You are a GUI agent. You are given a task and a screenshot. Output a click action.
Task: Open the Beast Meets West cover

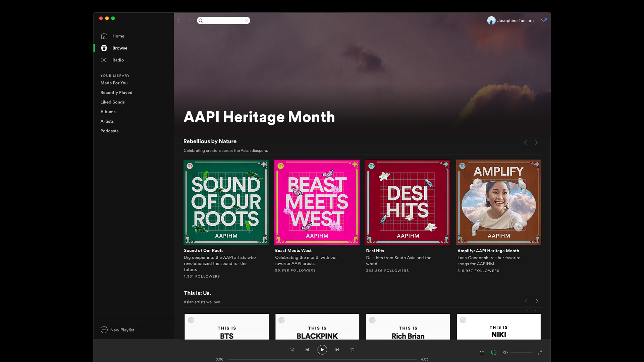[317, 202]
